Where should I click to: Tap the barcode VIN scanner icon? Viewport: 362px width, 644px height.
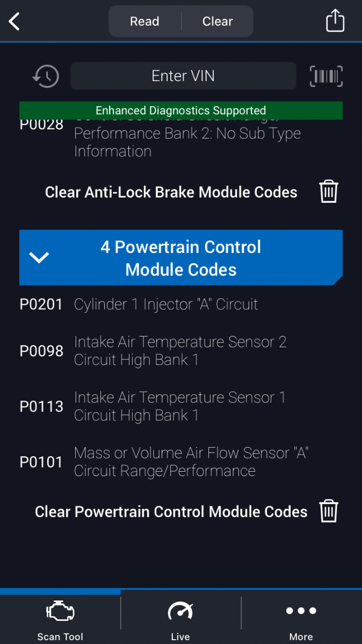(x=326, y=76)
